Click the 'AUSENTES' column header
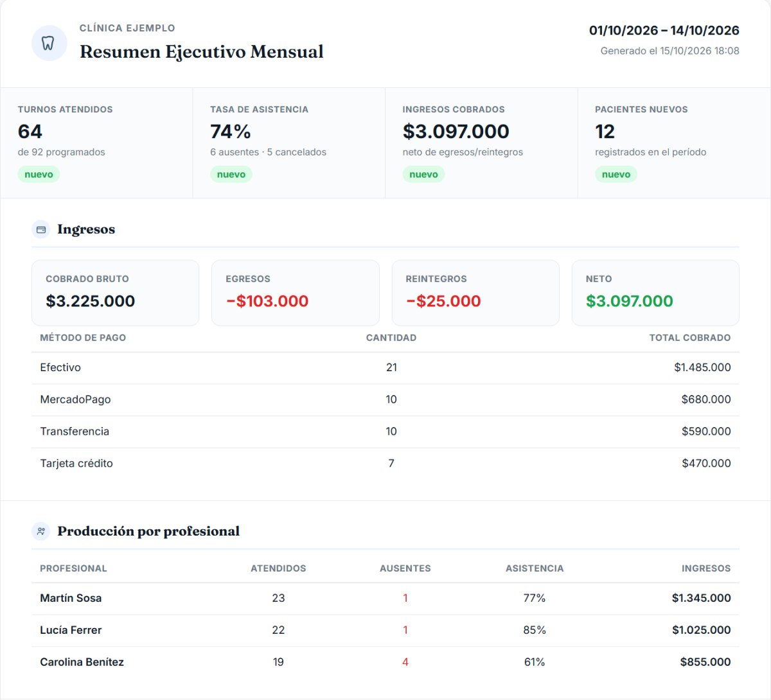 (405, 568)
